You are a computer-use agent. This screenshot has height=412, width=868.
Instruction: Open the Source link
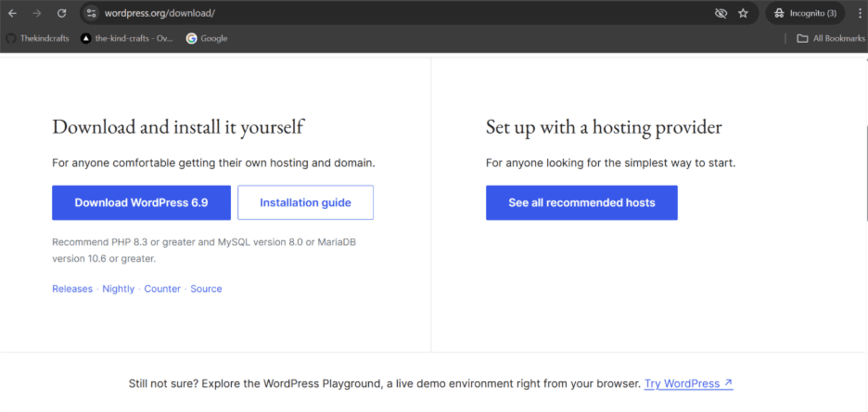206,289
